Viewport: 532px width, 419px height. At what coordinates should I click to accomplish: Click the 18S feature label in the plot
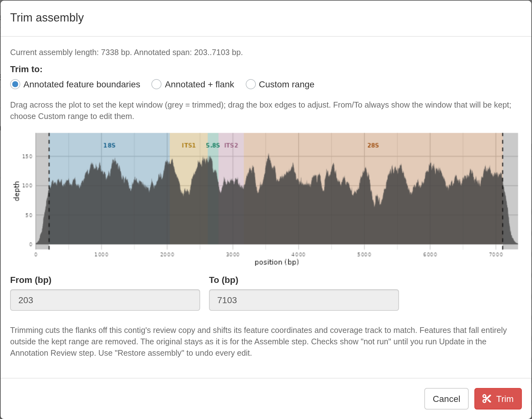click(x=109, y=145)
